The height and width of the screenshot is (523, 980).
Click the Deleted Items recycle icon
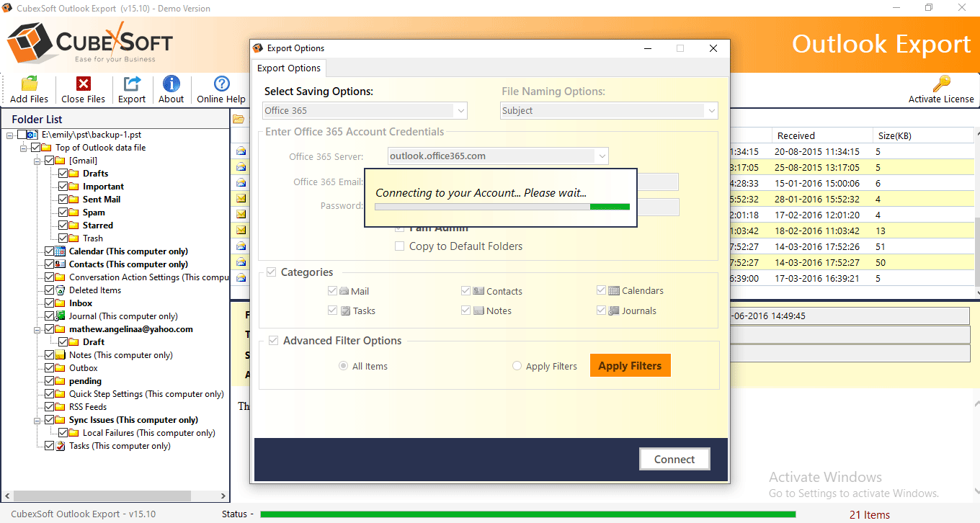click(61, 290)
